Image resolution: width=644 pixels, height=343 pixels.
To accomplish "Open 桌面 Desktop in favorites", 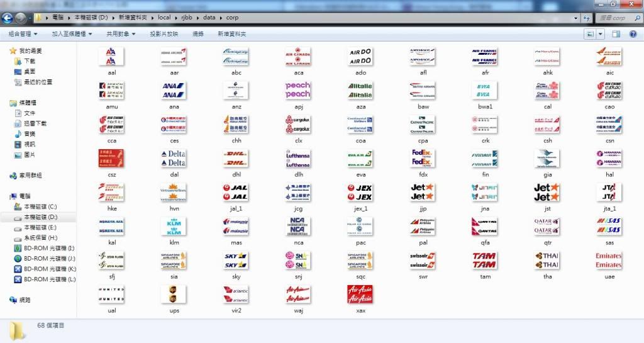I will click(x=25, y=72).
